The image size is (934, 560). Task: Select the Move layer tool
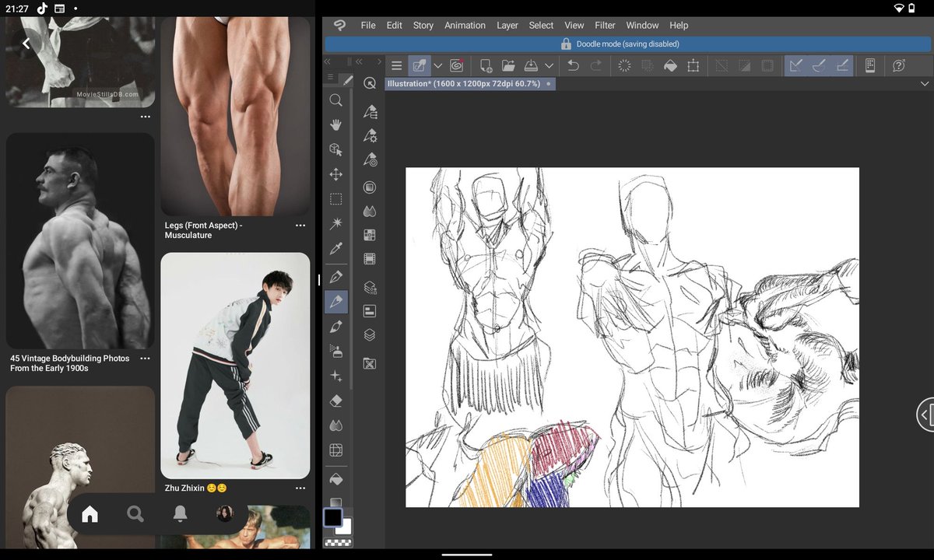(x=336, y=175)
